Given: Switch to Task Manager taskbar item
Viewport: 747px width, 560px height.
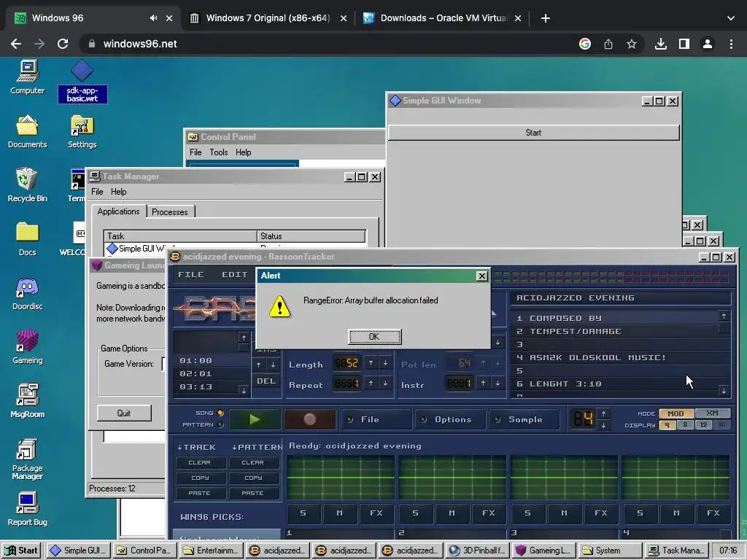Looking at the screenshot, I should [x=676, y=551].
